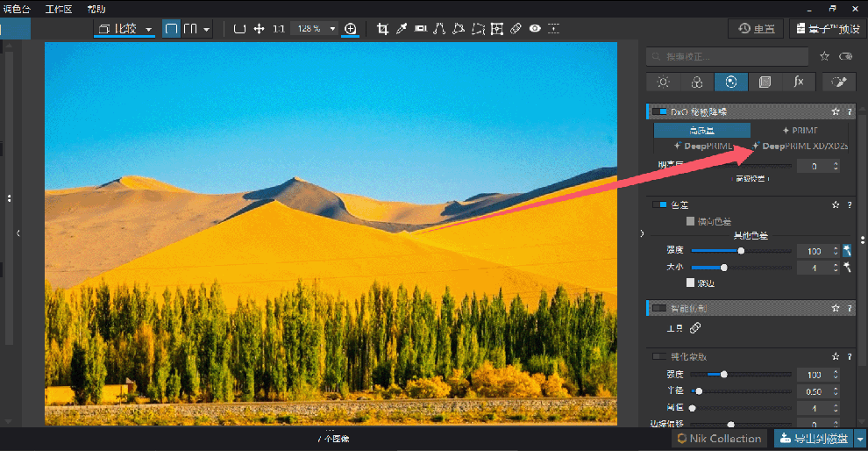The width and height of the screenshot is (868, 451).
Task: Switch to split side-by-side view mode
Action: click(x=190, y=29)
